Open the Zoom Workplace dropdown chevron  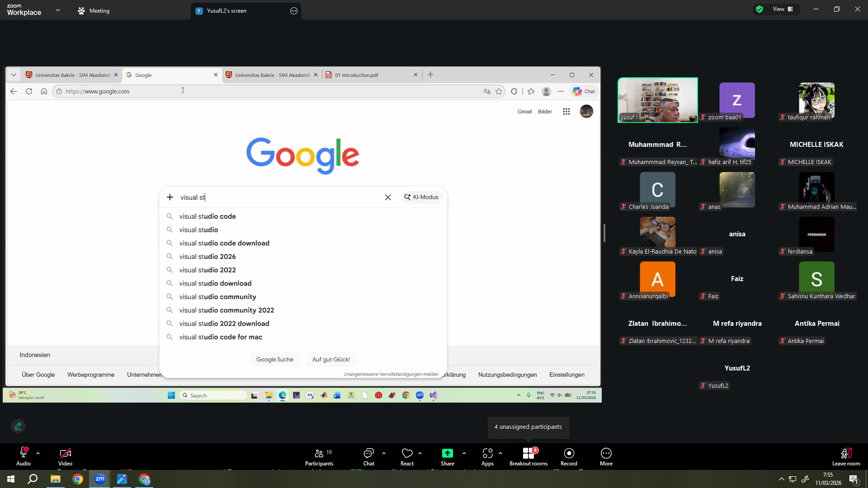[x=58, y=10]
